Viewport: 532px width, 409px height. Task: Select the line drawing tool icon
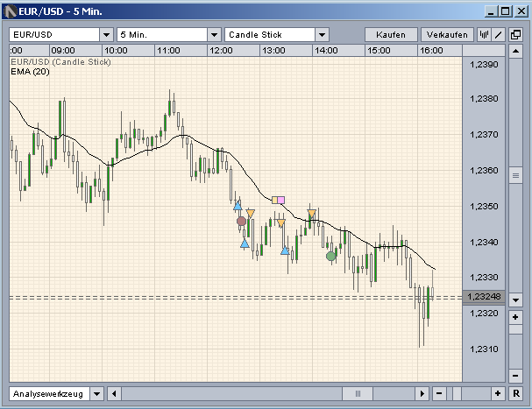click(499, 34)
